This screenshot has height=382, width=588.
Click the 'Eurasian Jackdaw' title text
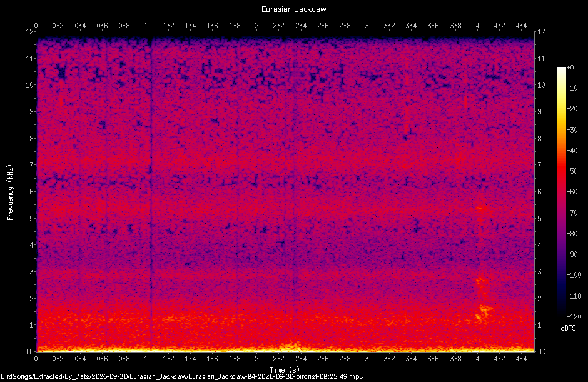294,9
